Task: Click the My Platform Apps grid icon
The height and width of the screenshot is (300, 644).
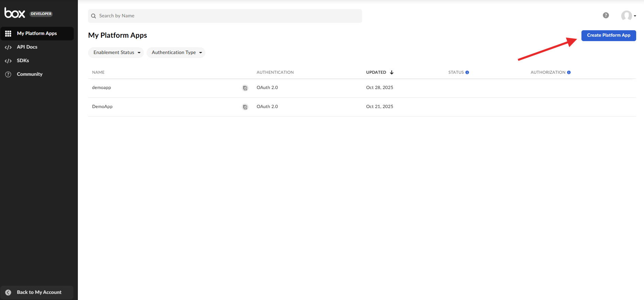Action: 8,34
